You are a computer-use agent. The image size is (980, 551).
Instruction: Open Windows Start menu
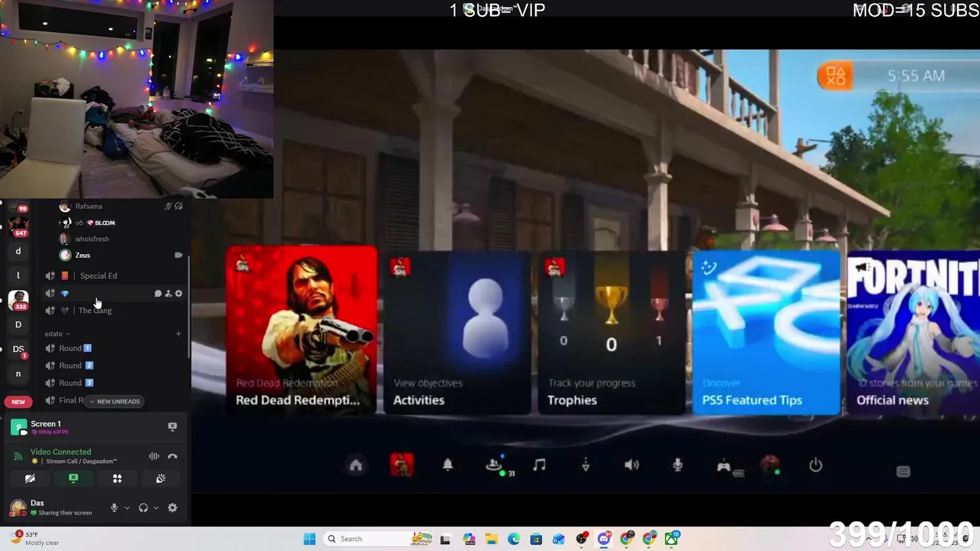pos(309,539)
